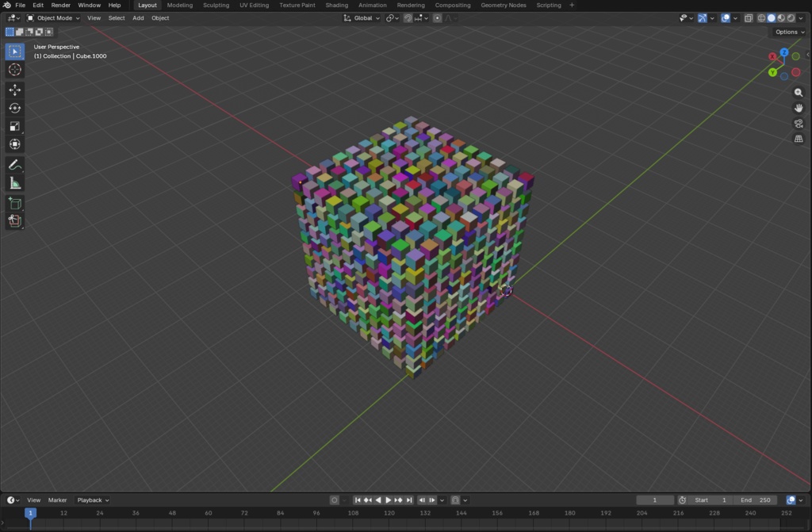
Task: Expand the Options menu in the viewport
Action: tap(788, 32)
